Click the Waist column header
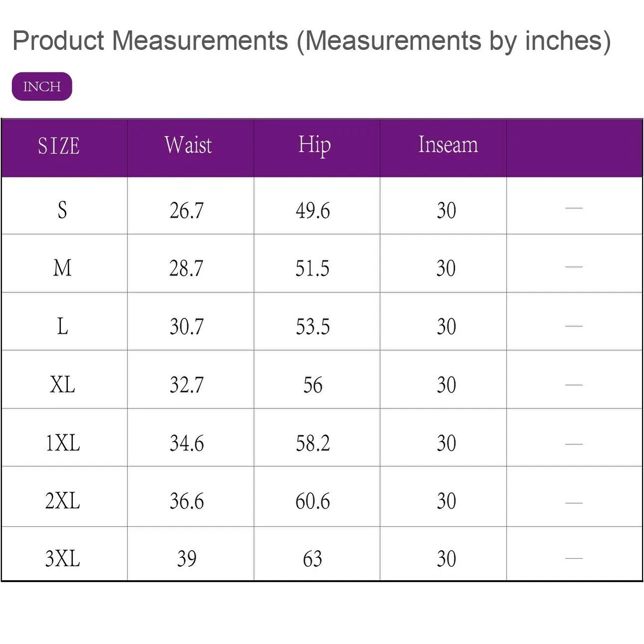 [x=188, y=145]
